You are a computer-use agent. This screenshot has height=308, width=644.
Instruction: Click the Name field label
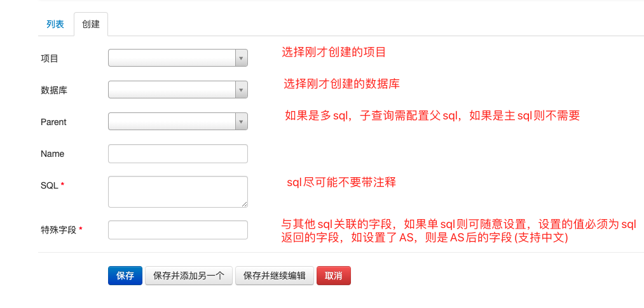click(52, 154)
